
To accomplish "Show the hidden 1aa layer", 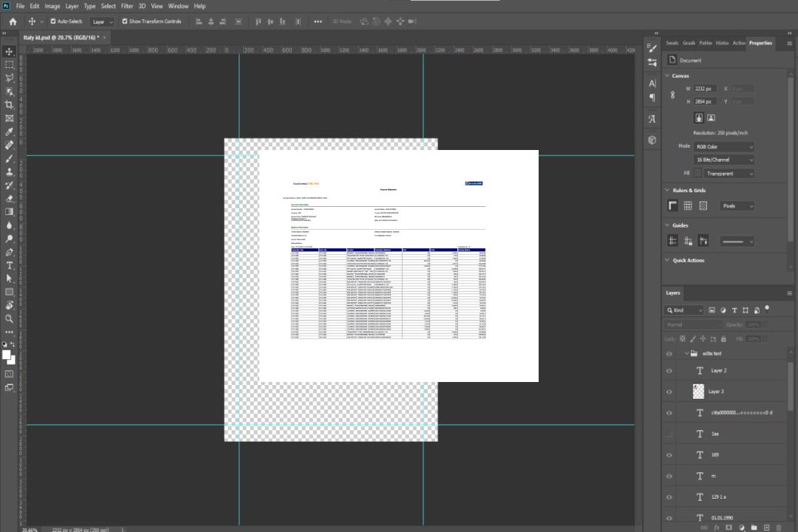I will click(x=669, y=434).
